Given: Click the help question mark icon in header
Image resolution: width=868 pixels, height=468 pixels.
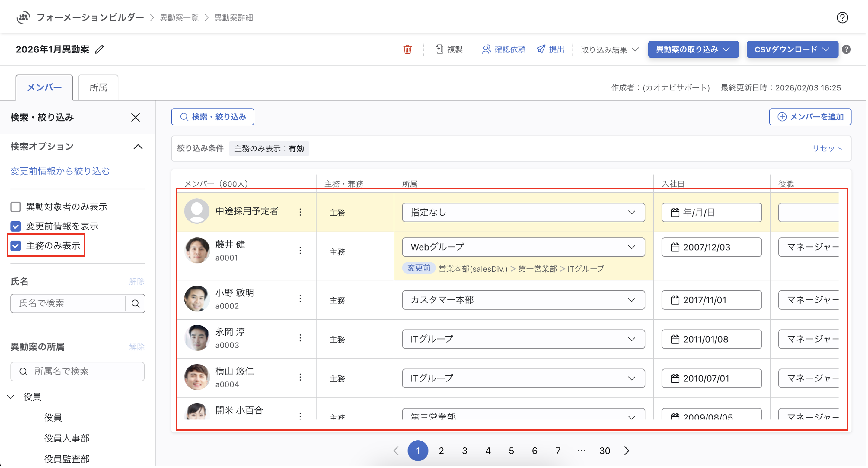Looking at the screenshot, I should tap(842, 17).
